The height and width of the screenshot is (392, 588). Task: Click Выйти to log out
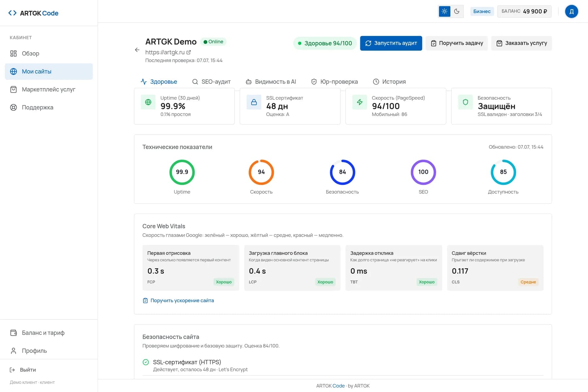point(23,370)
